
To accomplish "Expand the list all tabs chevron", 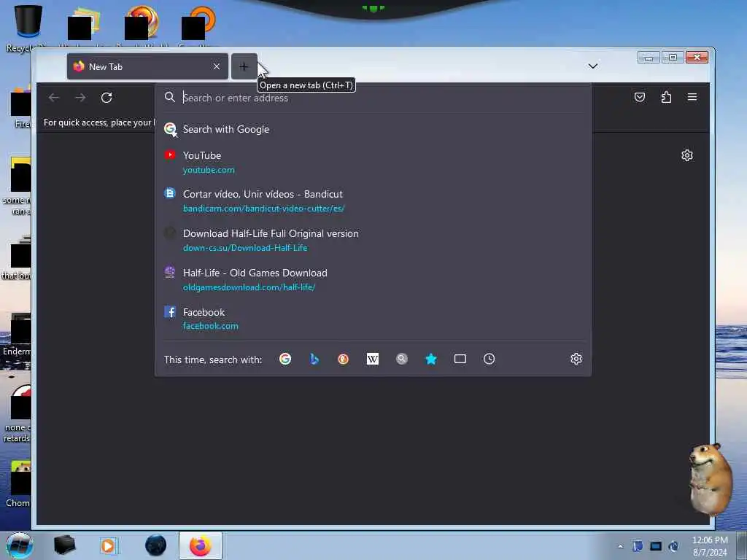I will (592, 66).
